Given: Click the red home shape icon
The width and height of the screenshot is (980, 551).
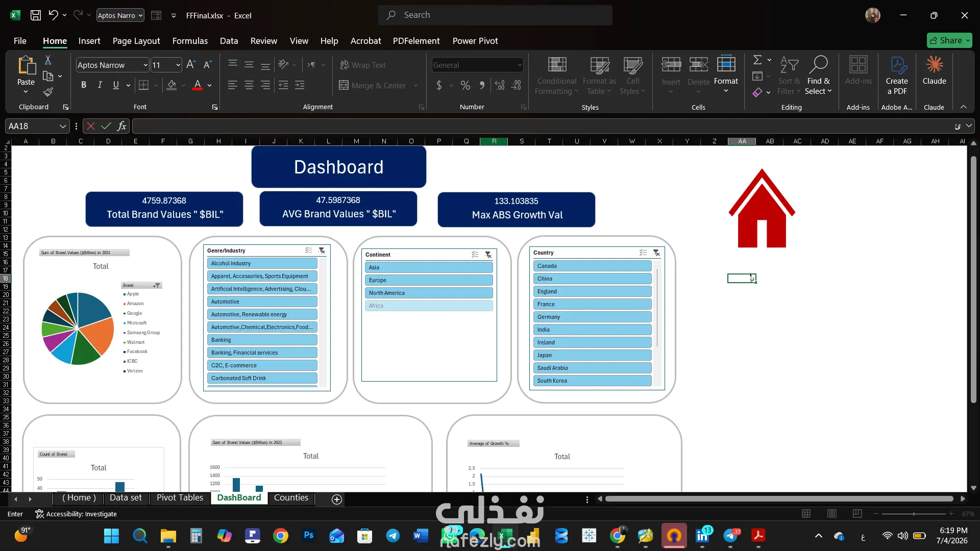Looking at the screenshot, I should coord(762,208).
